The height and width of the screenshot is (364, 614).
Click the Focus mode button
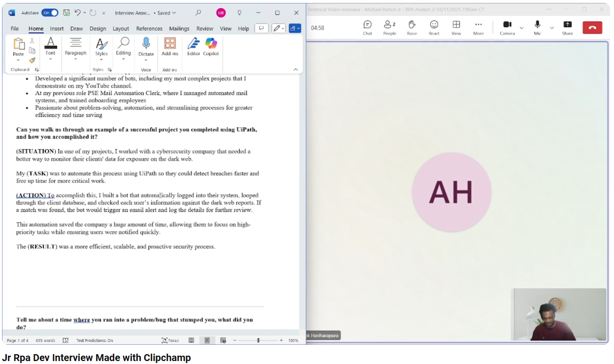click(170, 340)
